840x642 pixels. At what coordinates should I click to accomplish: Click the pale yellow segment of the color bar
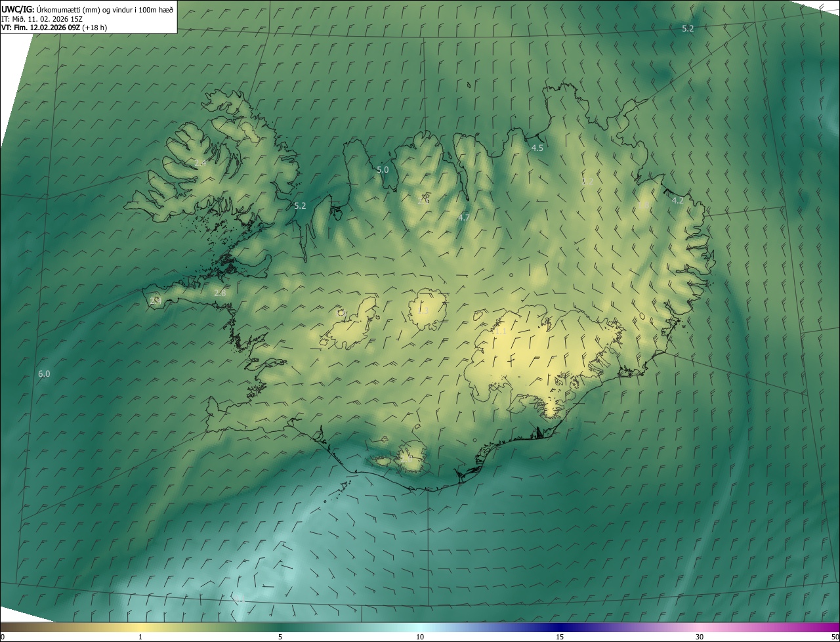tap(140, 627)
